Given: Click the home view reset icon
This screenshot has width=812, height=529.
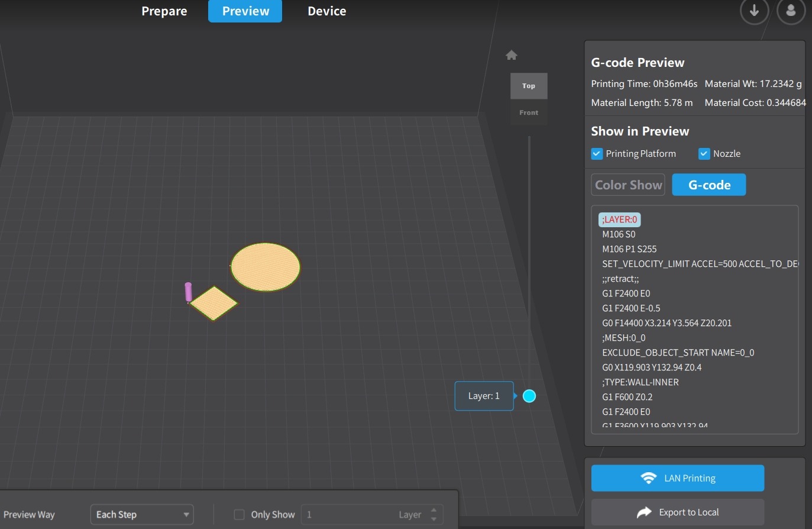Looking at the screenshot, I should (x=512, y=55).
